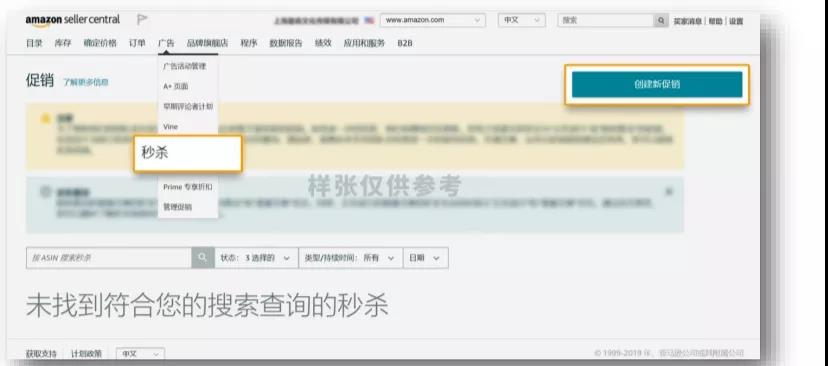Click the ASIN search input field
The height and width of the screenshot is (366, 828).
pyautogui.click(x=109, y=258)
